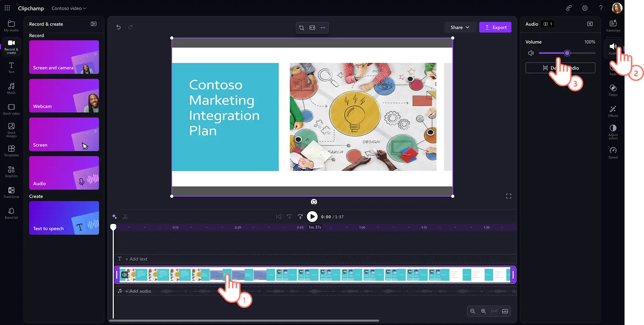Click the Export button
Screen dimensions: 644x325
(x=495, y=28)
